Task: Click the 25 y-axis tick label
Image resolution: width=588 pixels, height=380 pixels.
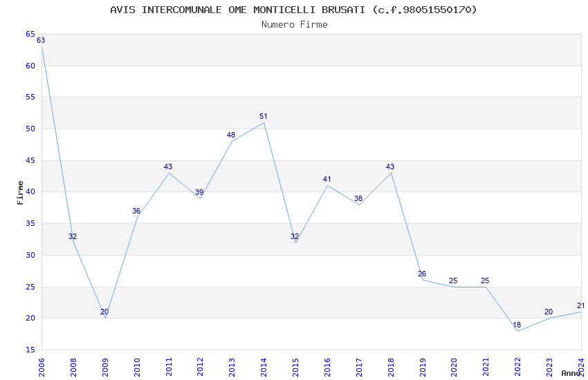Action: pos(30,287)
